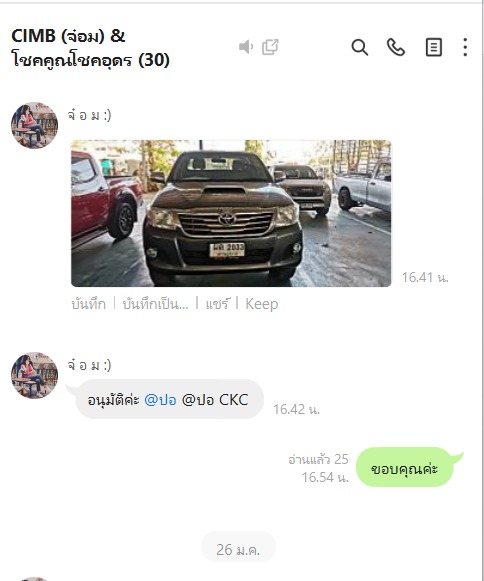Click the 26 ม.ค. date separator
This screenshot has width=484, height=581.
tap(238, 550)
